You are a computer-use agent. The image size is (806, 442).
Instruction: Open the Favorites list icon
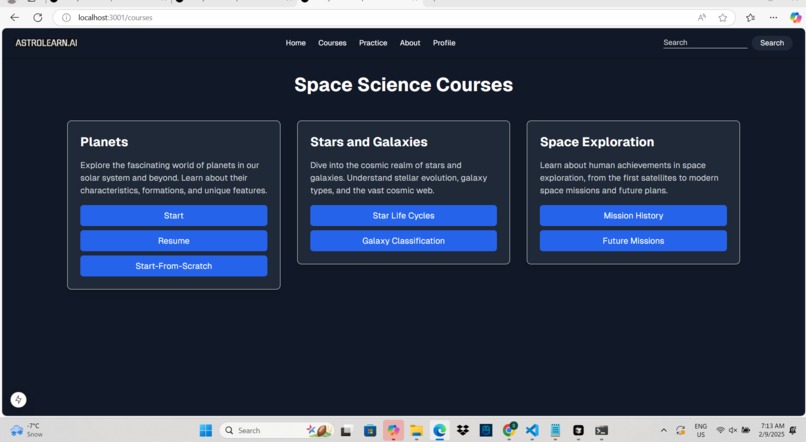click(750, 17)
